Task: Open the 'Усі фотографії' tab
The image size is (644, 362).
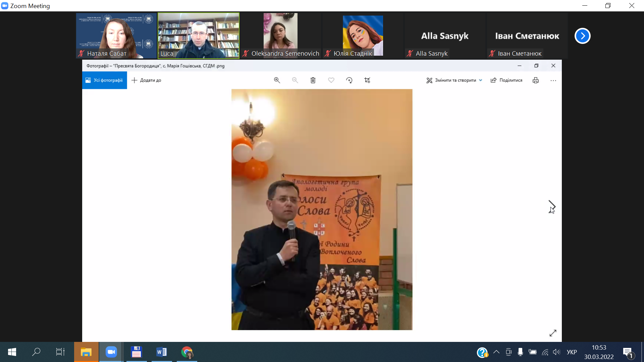Action: coord(104,80)
